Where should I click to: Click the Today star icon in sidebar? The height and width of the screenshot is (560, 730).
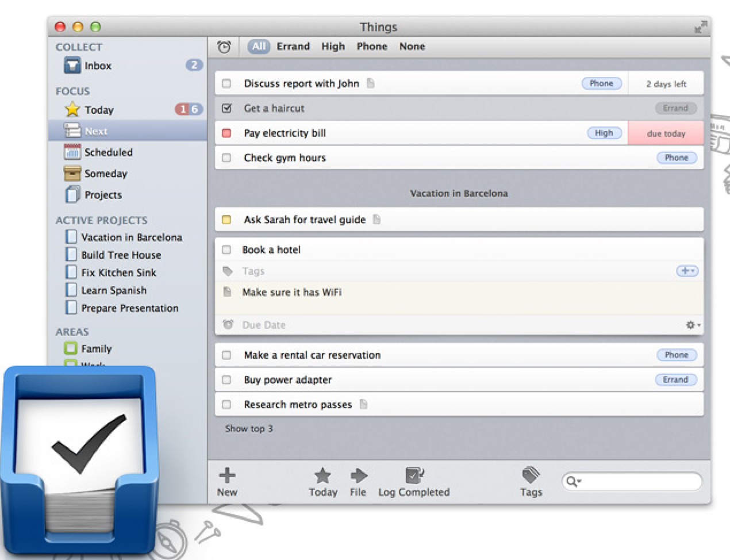pos(72,109)
